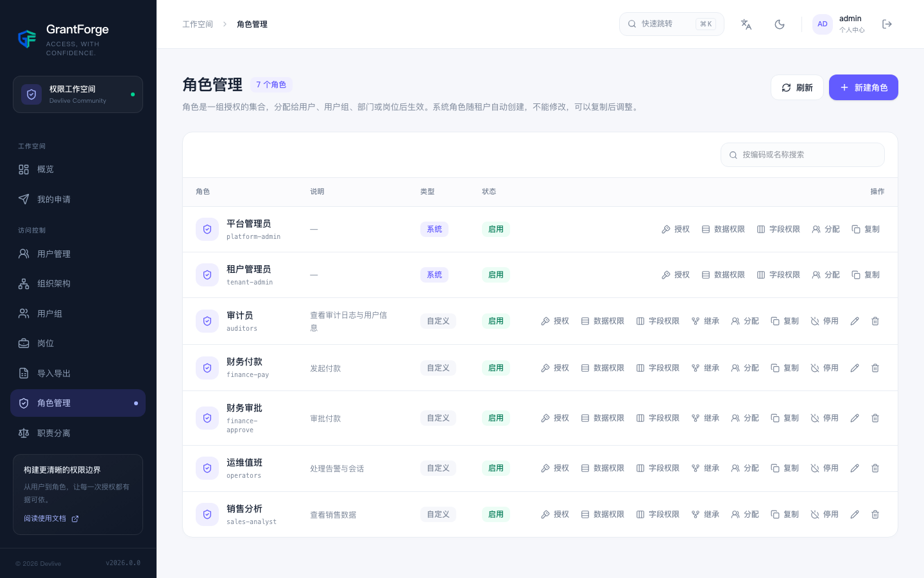924x578 pixels.
Task: Toggle dark mode with the moon icon
Action: 780,24
